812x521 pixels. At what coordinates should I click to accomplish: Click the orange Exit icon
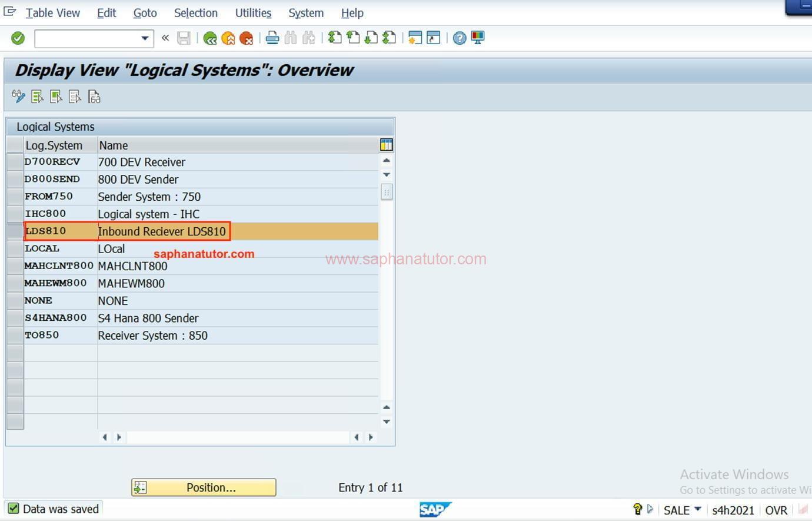click(228, 38)
